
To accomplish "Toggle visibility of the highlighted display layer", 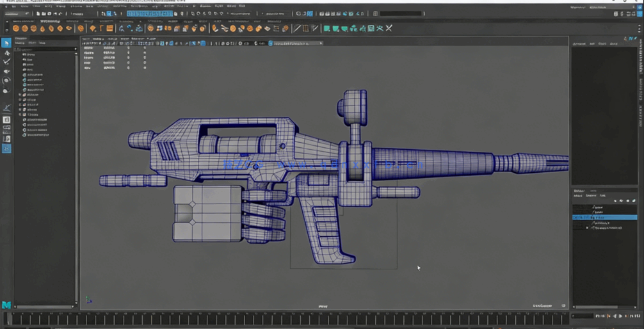I will tap(576, 218).
